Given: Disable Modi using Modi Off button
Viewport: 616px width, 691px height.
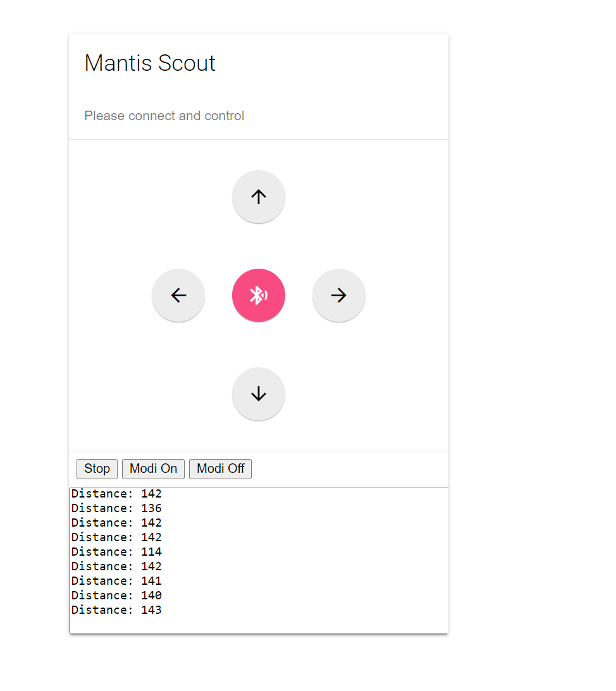Looking at the screenshot, I should coord(220,469).
